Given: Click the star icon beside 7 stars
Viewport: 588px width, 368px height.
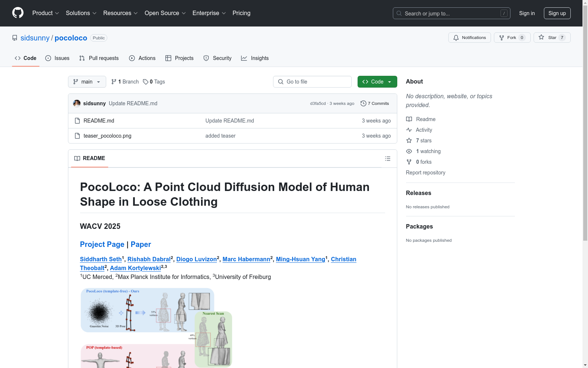Looking at the screenshot, I should pyautogui.click(x=409, y=141).
